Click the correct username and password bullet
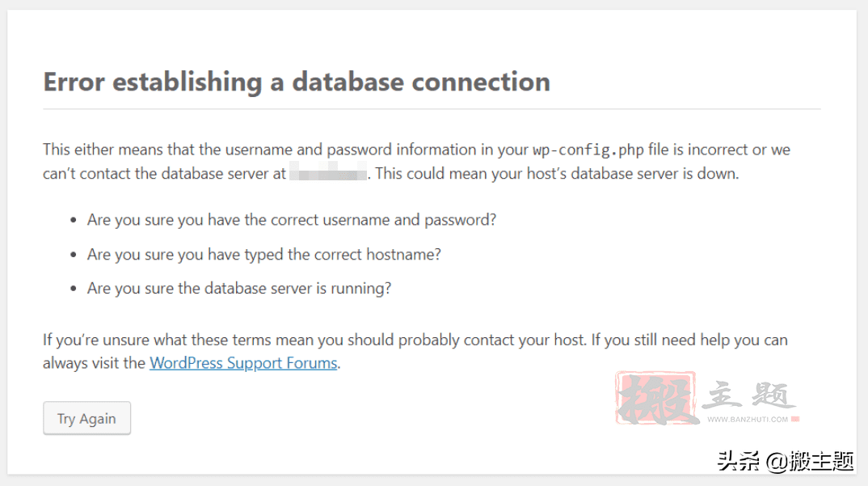868x486 pixels. coord(291,220)
